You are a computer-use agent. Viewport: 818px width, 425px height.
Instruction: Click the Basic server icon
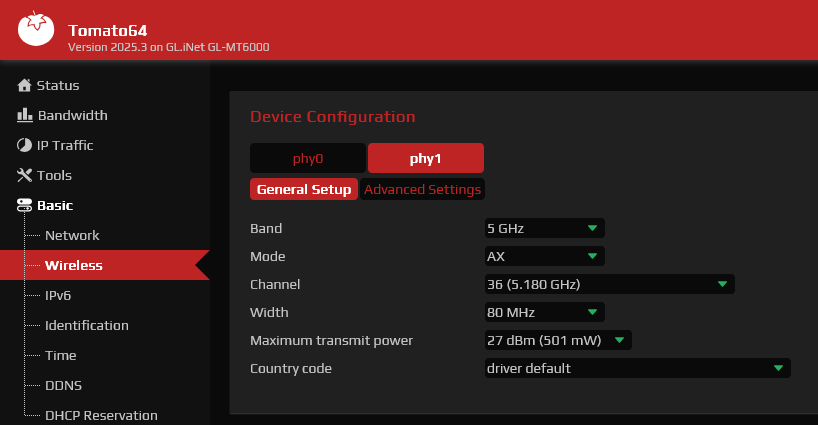coord(24,205)
